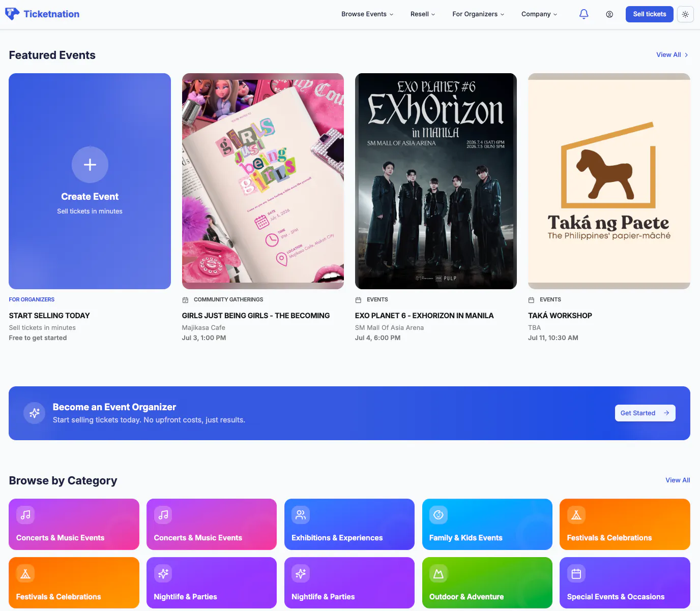Open the Girls Just Being Girls poster

[263, 181]
